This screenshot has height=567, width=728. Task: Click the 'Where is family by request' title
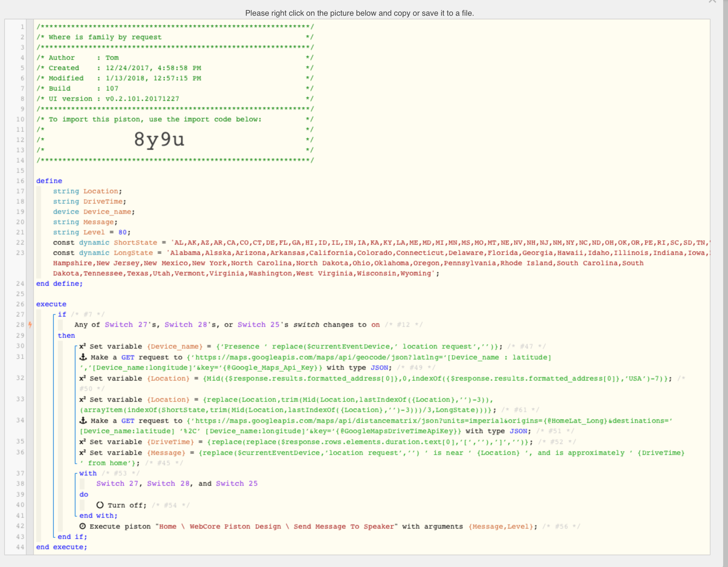click(105, 37)
